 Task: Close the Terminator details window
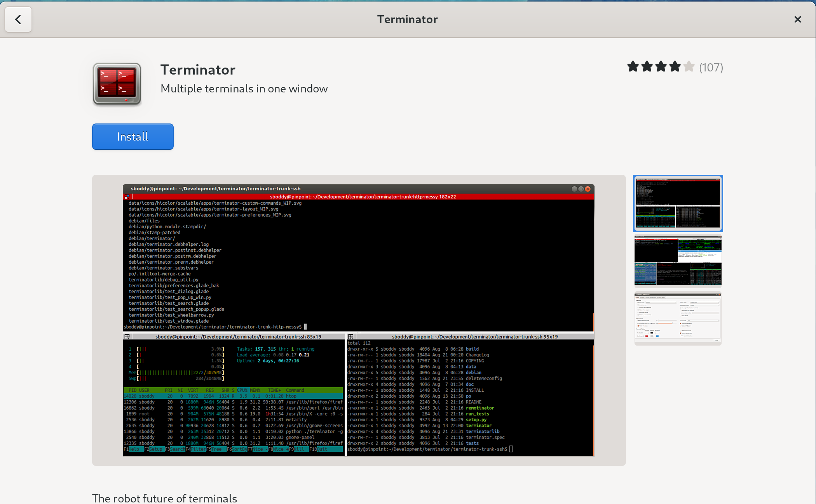[798, 19]
